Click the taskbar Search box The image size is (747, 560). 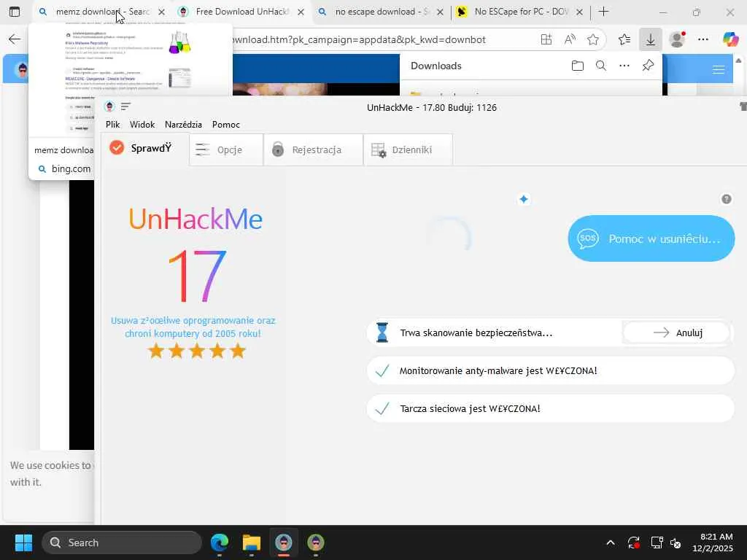(x=122, y=542)
